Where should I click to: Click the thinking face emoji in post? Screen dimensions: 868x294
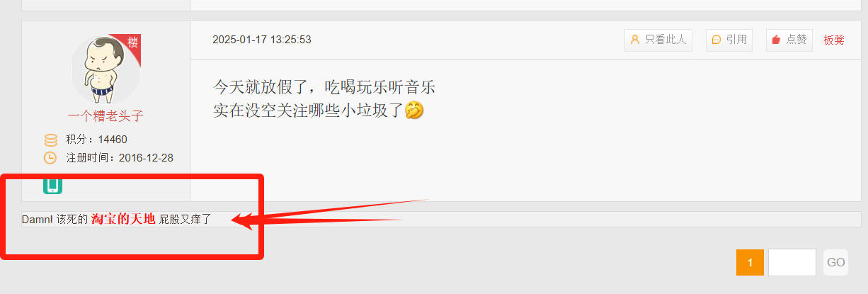click(x=414, y=111)
